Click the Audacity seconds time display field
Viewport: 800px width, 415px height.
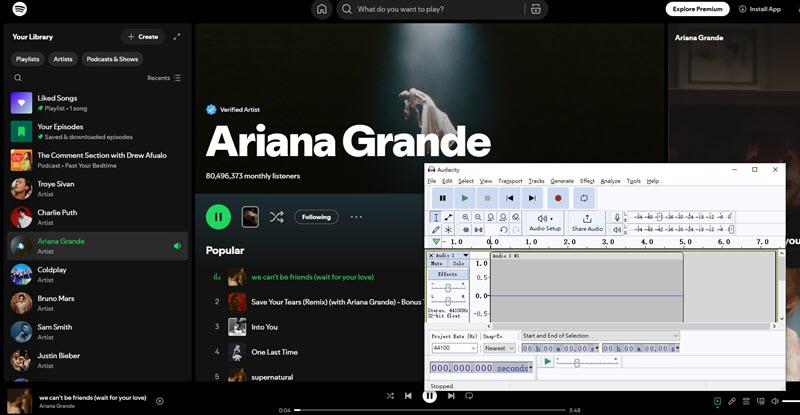[x=482, y=368]
